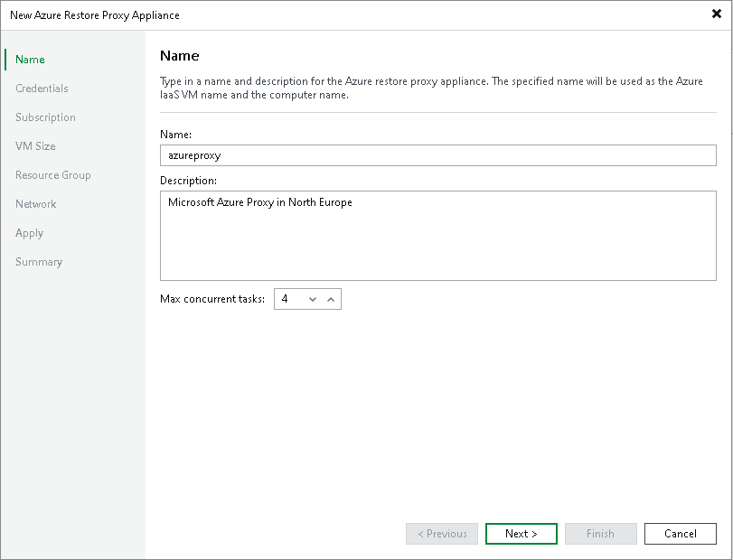Open the Network wizard step

[x=35, y=204]
